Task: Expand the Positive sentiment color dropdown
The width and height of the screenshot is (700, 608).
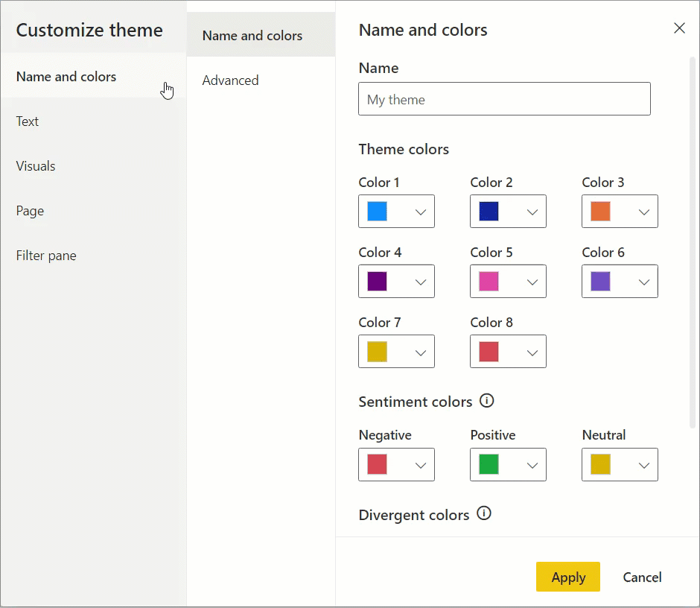Action: click(x=532, y=466)
